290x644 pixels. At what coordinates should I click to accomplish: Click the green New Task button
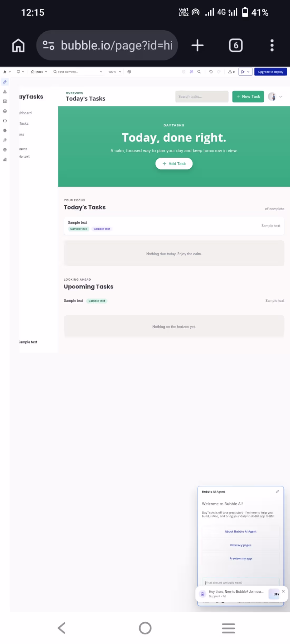248,96
